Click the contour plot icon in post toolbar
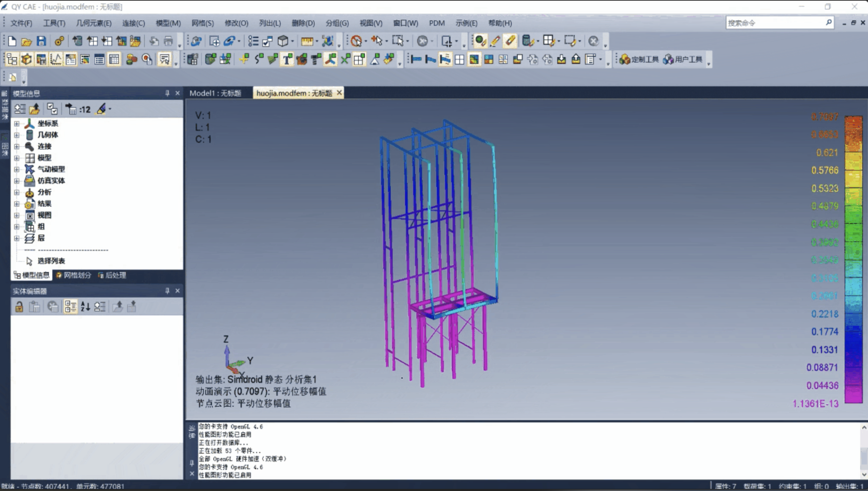Image resolution: width=868 pixels, height=491 pixels. pos(474,59)
